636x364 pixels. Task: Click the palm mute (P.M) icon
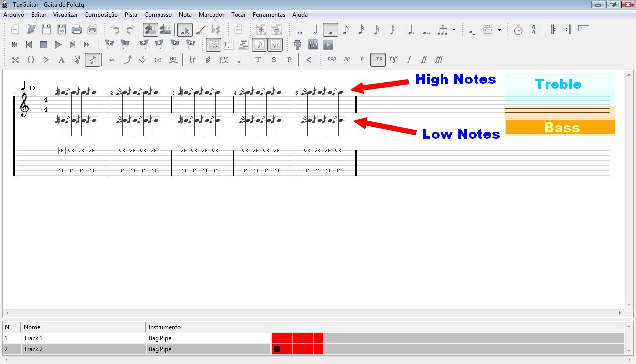224,60
